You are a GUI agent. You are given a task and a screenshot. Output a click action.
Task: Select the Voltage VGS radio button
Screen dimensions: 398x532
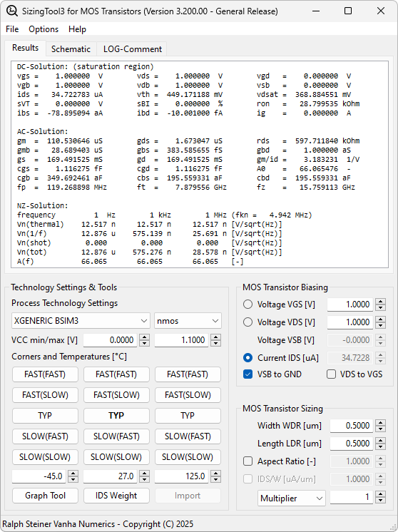pos(248,305)
